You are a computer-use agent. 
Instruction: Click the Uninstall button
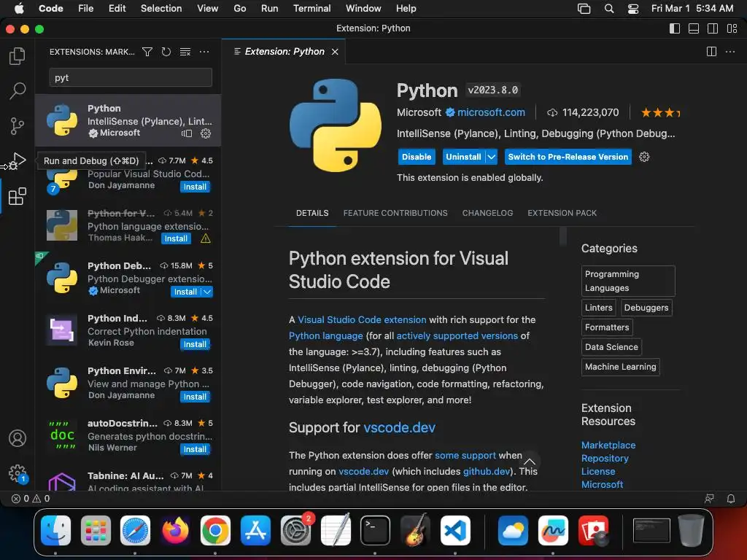coord(463,157)
